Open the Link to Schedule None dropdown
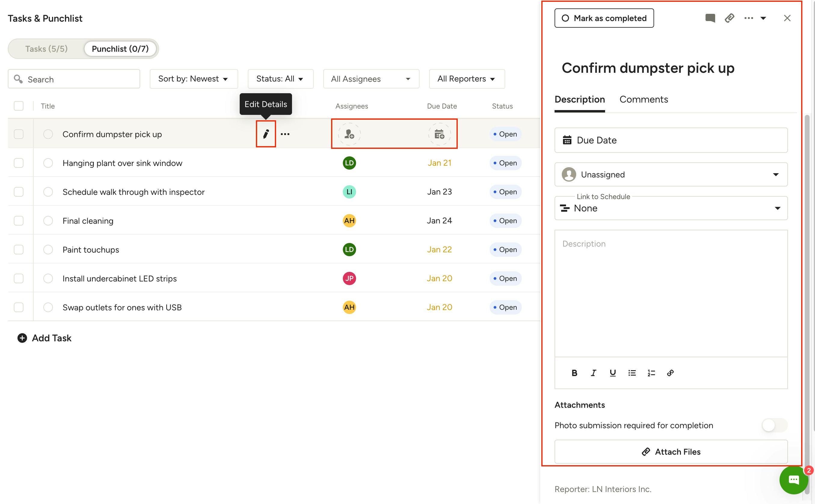 (x=671, y=208)
